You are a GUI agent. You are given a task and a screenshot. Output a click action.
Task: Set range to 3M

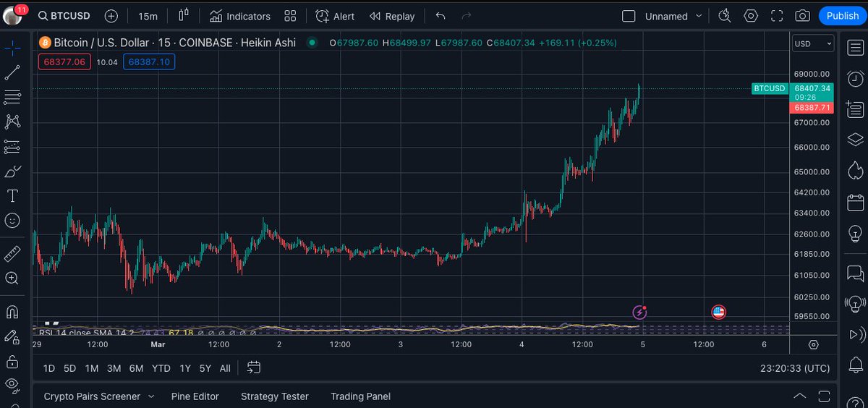coord(114,368)
